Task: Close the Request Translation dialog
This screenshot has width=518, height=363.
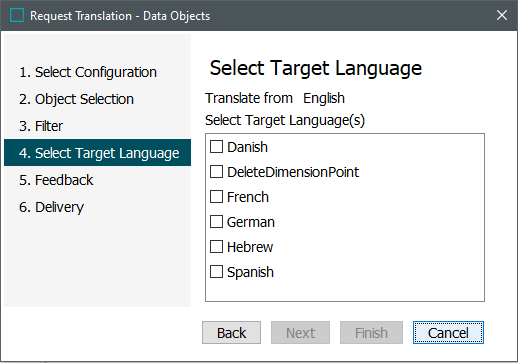Action: pyautogui.click(x=502, y=15)
